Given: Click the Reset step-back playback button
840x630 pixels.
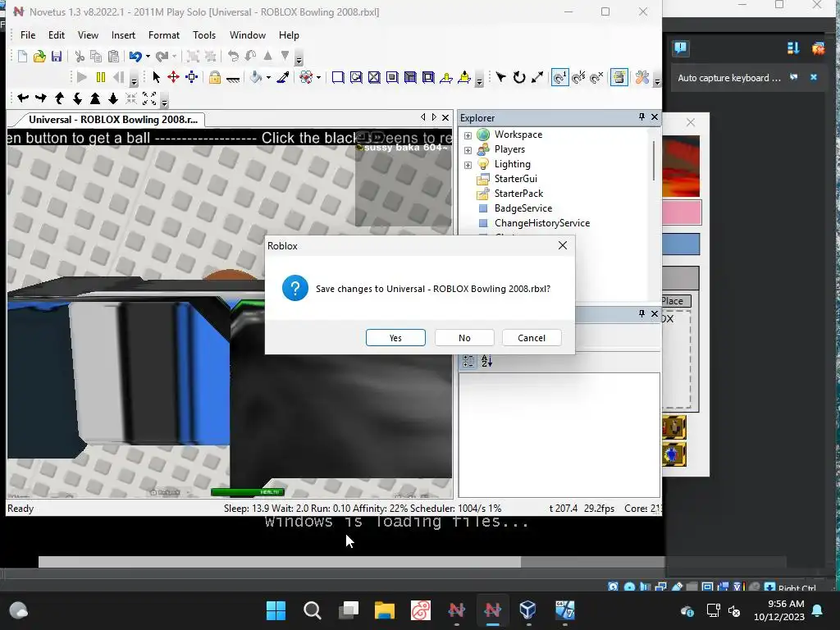Looking at the screenshot, I should click(x=118, y=77).
